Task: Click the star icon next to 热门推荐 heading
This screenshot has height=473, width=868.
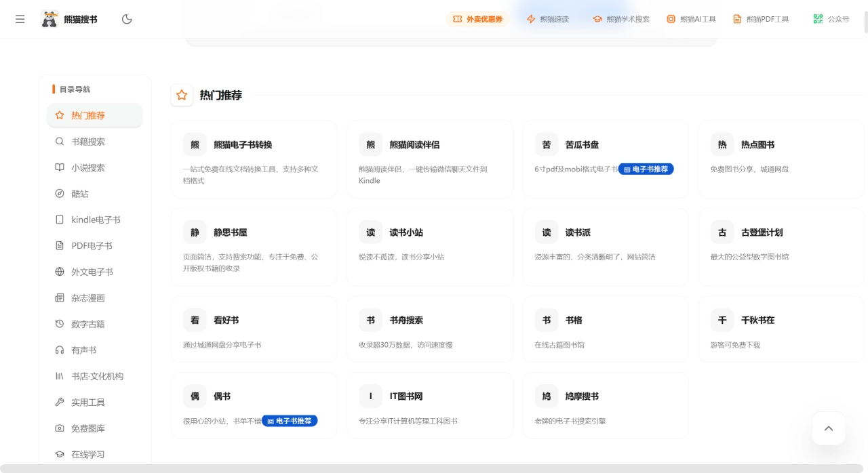Action: click(182, 96)
